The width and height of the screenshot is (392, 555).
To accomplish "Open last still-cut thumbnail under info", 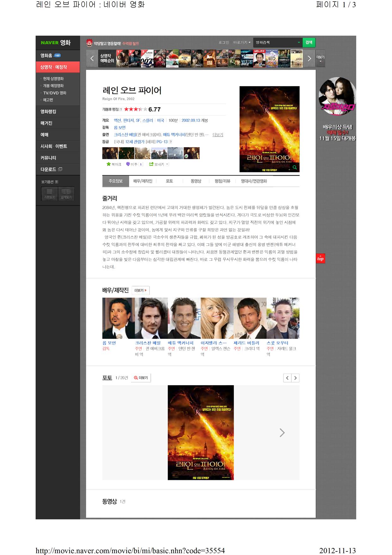I will point(192,153).
